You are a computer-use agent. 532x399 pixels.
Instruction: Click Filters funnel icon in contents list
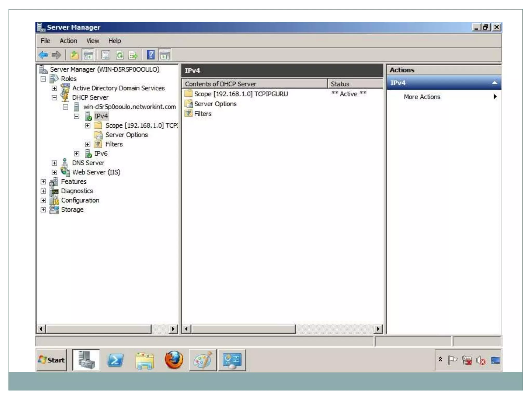(188, 114)
